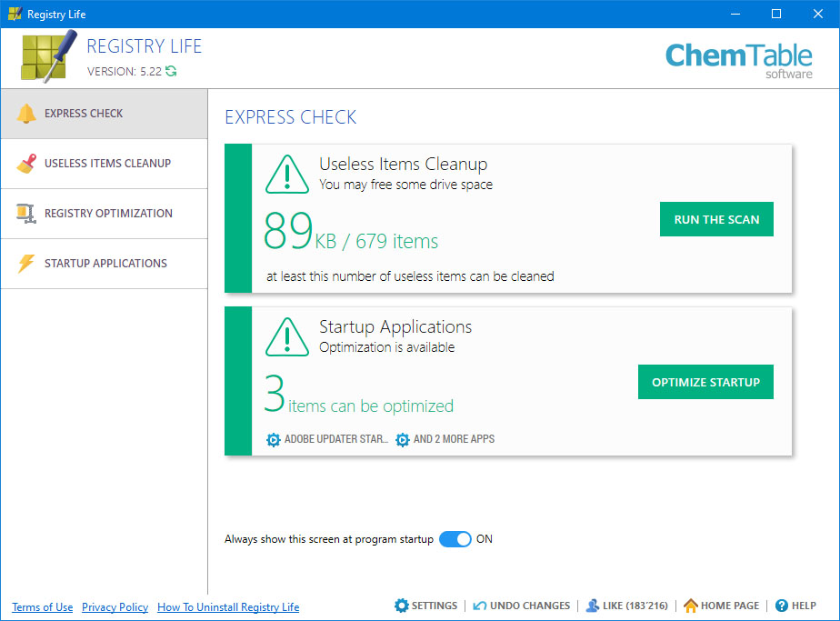Click the Express Check bell icon
This screenshot has width=840, height=621.
click(25, 114)
